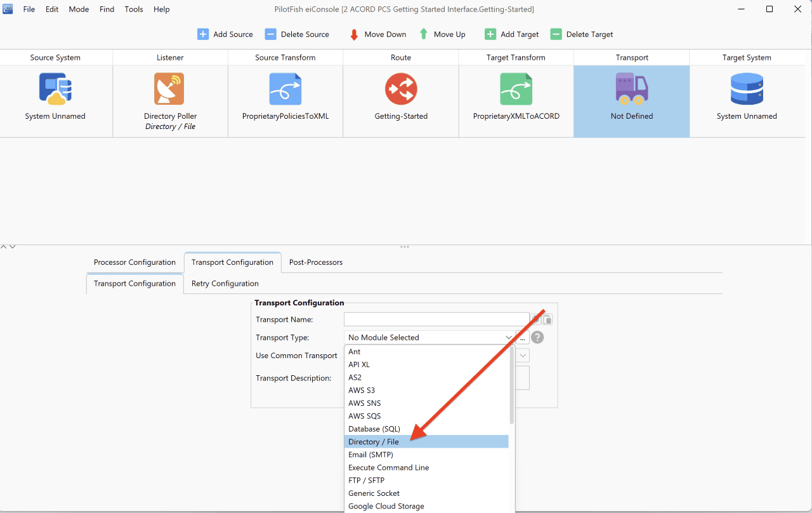The height and width of the screenshot is (513, 812).
Task: Choose AS2 from the transport list
Action: [x=426, y=377]
